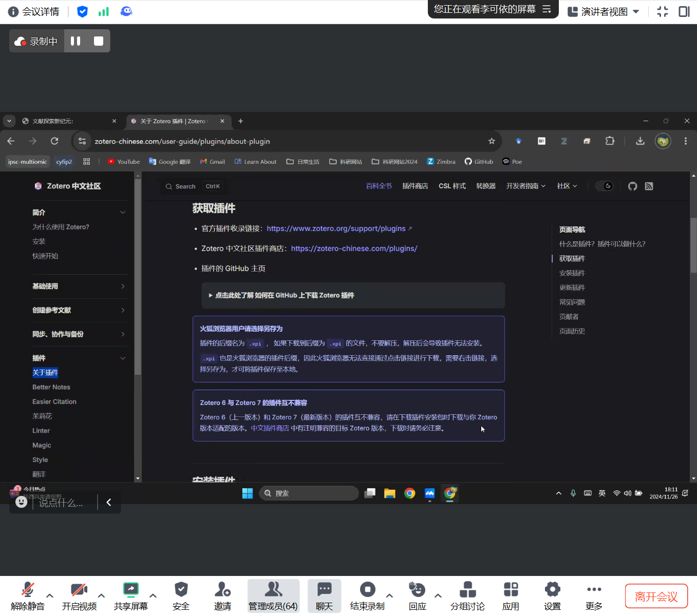Reload the browser page
Image resolution: width=697 pixels, height=616 pixels.
[x=54, y=141]
